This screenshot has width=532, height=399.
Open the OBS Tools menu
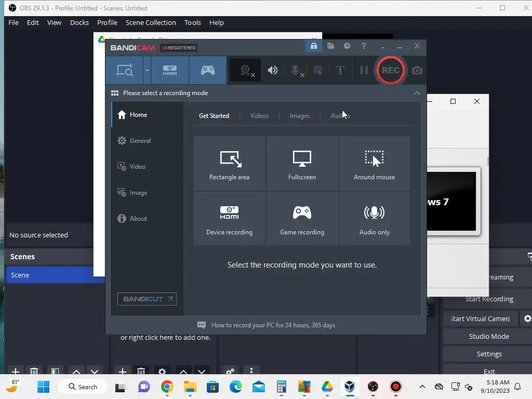193,22
